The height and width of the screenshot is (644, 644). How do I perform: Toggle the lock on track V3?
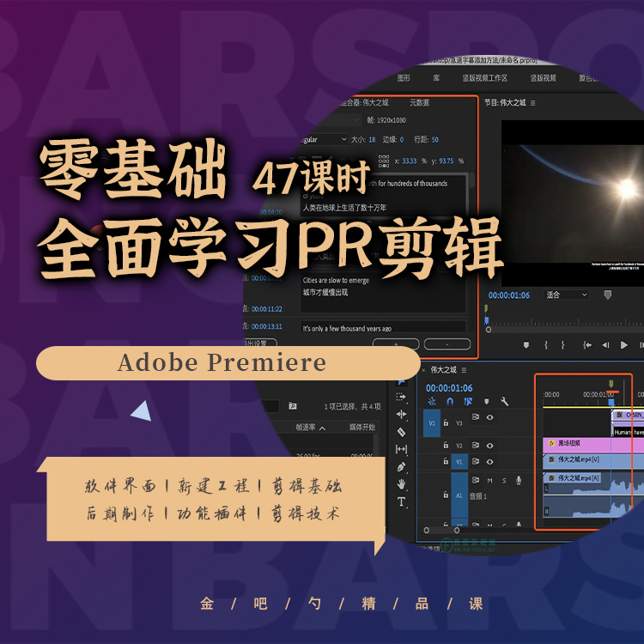point(446,422)
